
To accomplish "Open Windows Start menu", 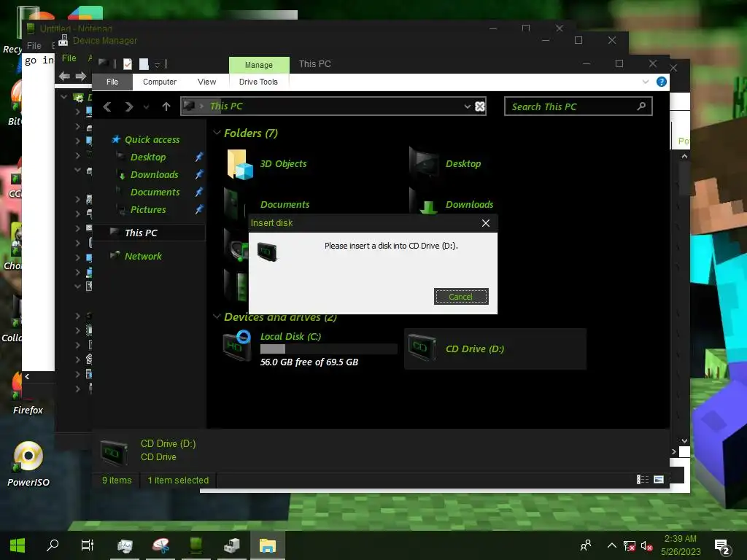I will pyautogui.click(x=18, y=545).
